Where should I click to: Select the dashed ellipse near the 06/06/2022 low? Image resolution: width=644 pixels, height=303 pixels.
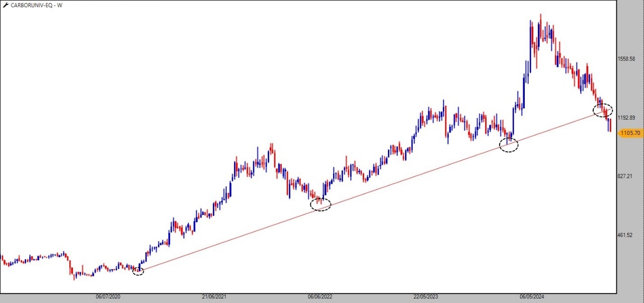(x=320, y=204)
